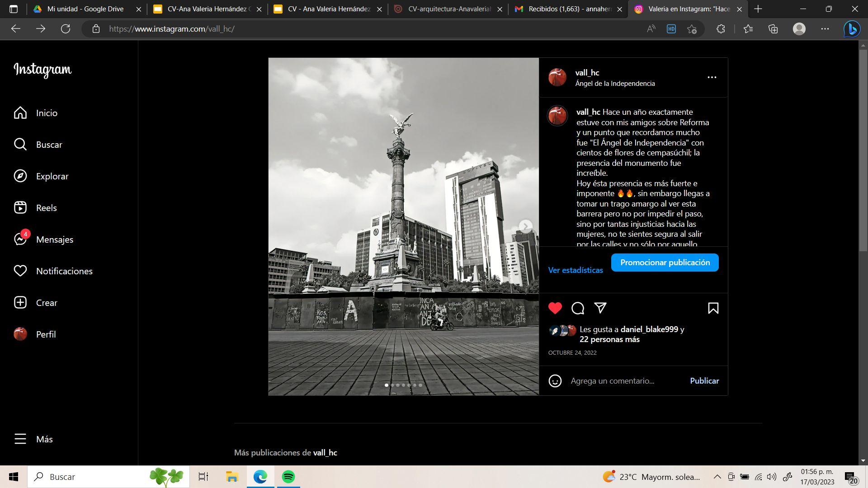Click the comment speech bubble icon

pos(578,308)
